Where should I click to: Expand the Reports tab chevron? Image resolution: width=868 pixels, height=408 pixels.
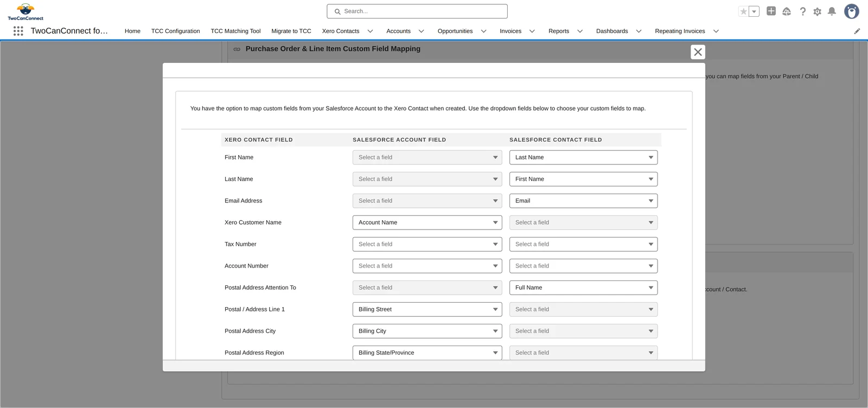[x=579, y=31]
